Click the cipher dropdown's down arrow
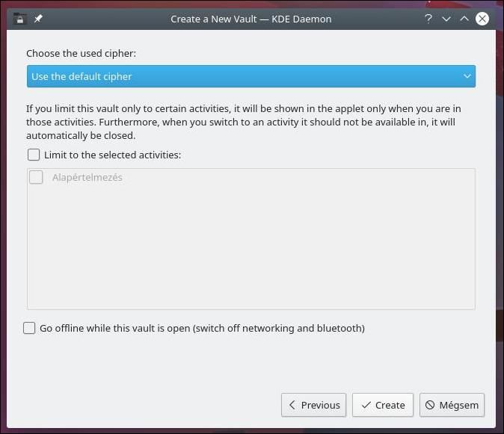The width and height of the screenshot is (504, 434). pos(467,76)
